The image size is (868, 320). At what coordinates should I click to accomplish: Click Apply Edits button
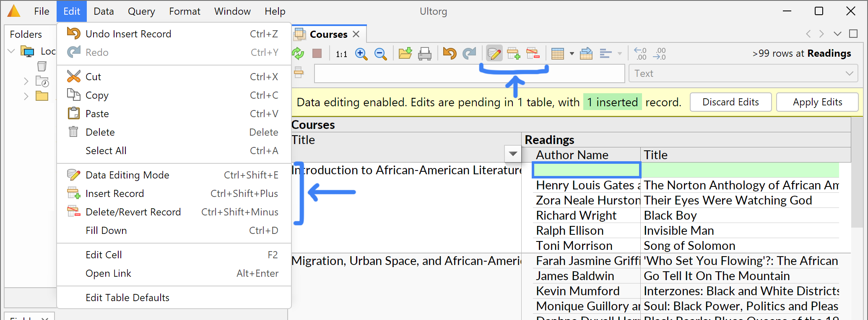(x=817, y=102)
